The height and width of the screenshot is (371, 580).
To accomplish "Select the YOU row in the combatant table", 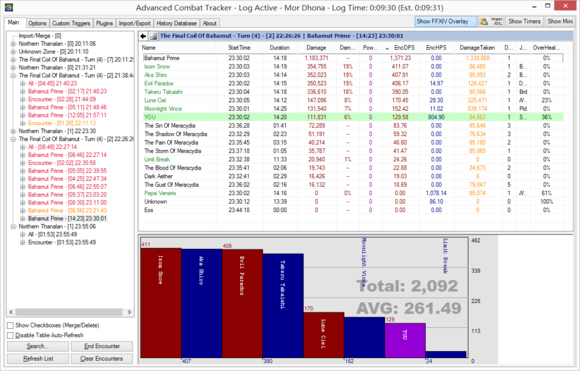I will 353,117.
